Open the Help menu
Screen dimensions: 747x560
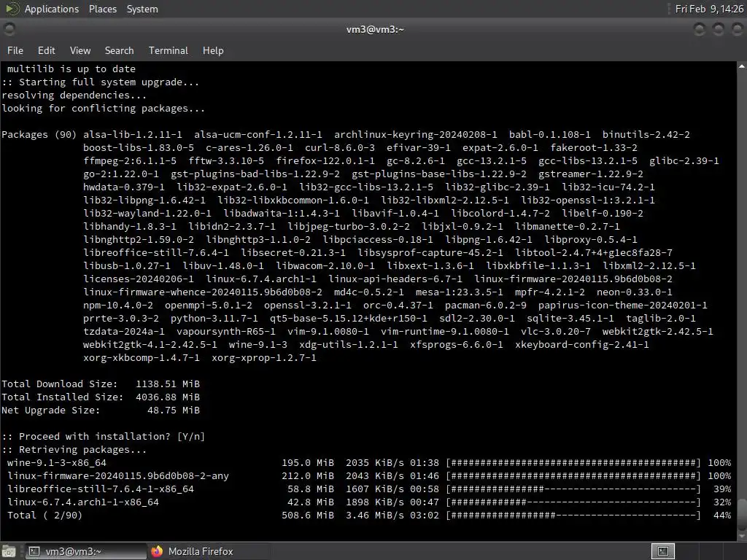click(x=213, y=50)
